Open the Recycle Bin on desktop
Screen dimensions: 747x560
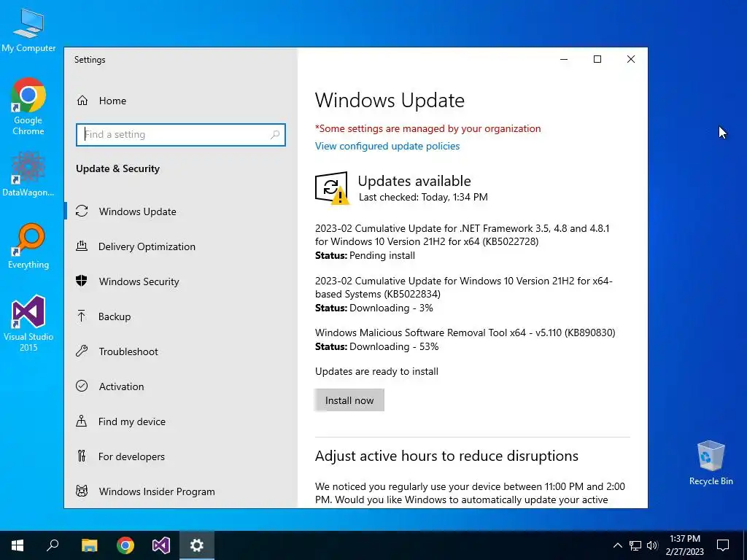711,462
